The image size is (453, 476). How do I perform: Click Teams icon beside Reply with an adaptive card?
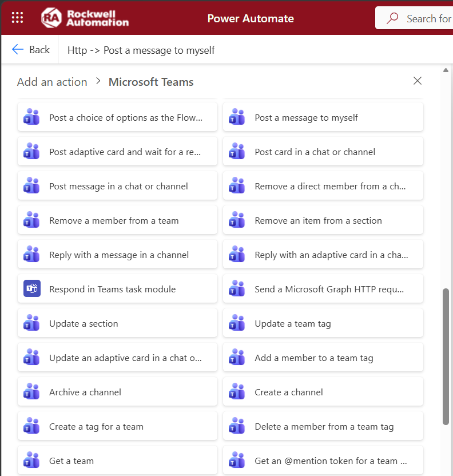click(x=237, y=254)
